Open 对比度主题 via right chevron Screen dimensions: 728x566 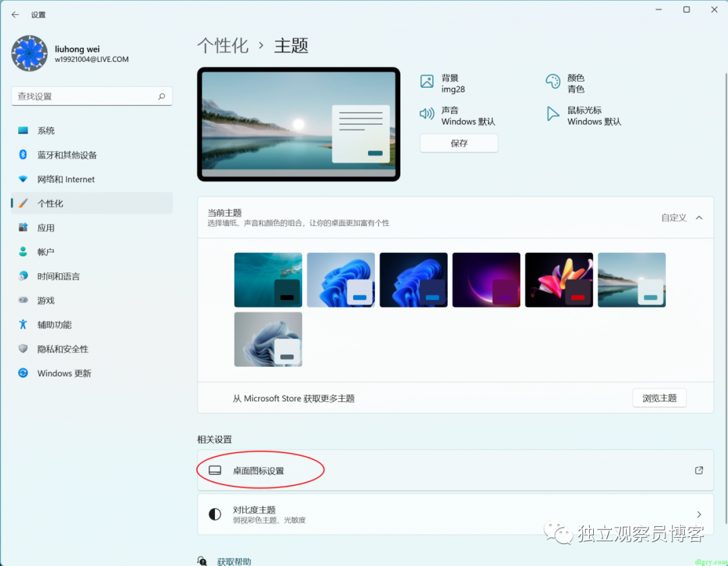[x=699, y=514]
